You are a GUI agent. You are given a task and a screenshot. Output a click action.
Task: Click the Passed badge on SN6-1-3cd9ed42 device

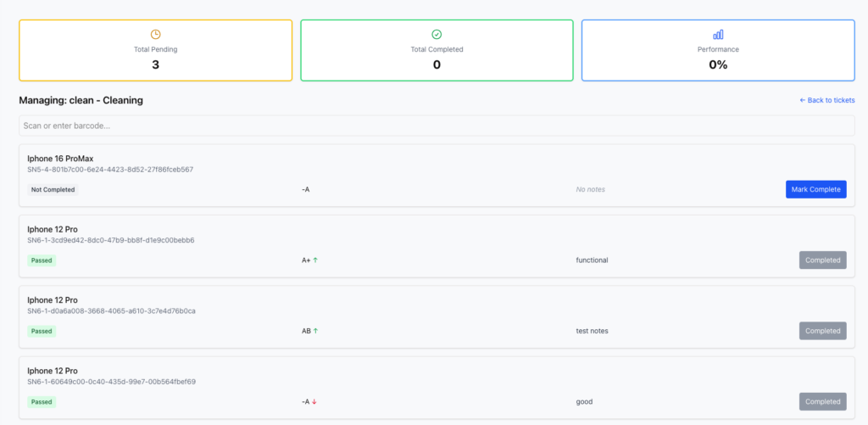42,260
